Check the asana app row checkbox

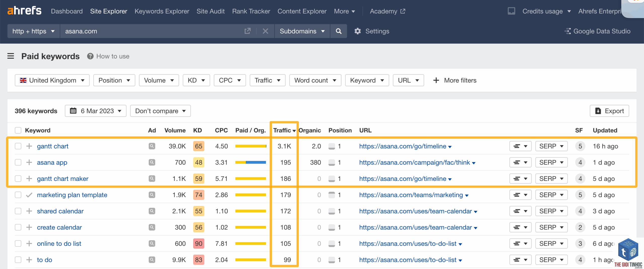tap(18, 162)
